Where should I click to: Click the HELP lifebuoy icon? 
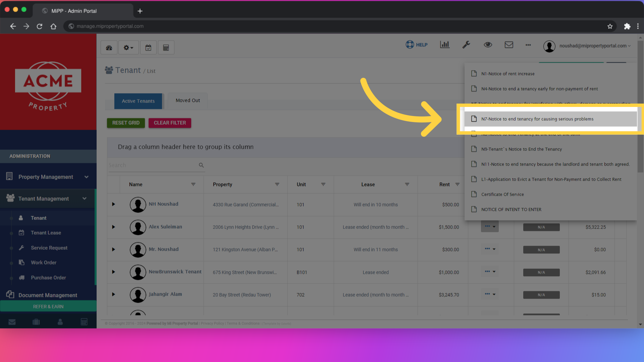(x=410, y=45)
